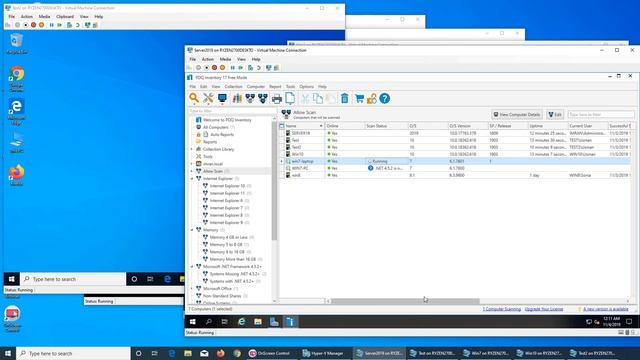Open Options menu in PDQ Inventory
This screenshot has height=360, width=640.
coord(307,87)
